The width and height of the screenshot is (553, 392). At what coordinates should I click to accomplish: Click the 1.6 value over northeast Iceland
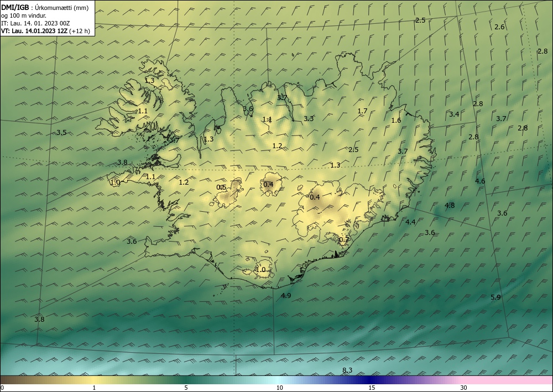coord(396,120)
